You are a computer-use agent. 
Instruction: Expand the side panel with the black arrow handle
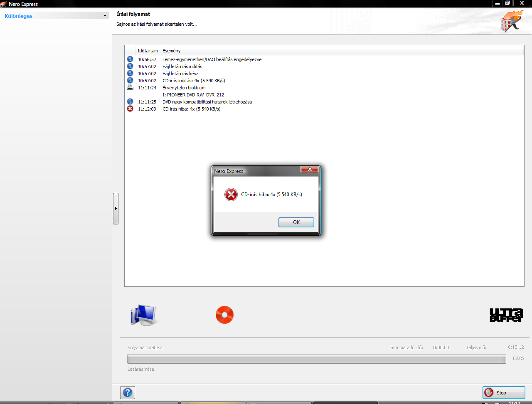tap(116, 209)
